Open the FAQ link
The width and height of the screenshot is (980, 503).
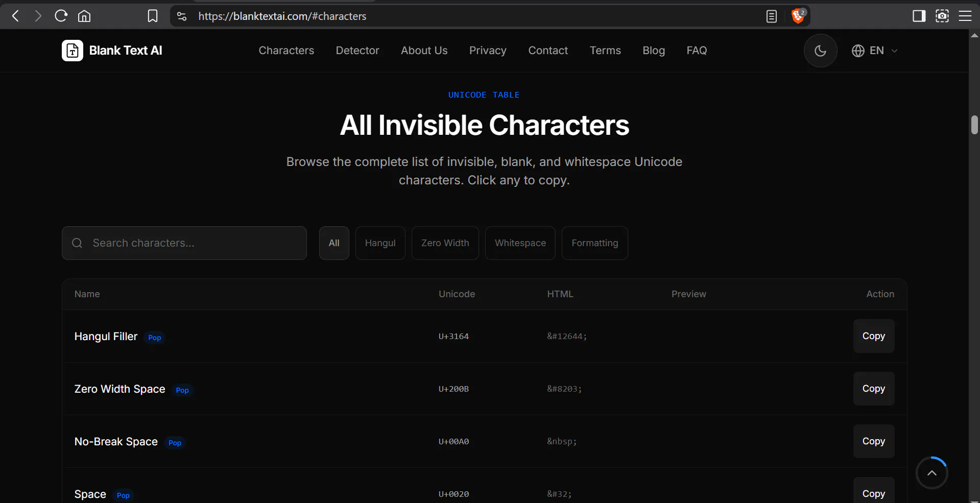(x=697, y=51)
